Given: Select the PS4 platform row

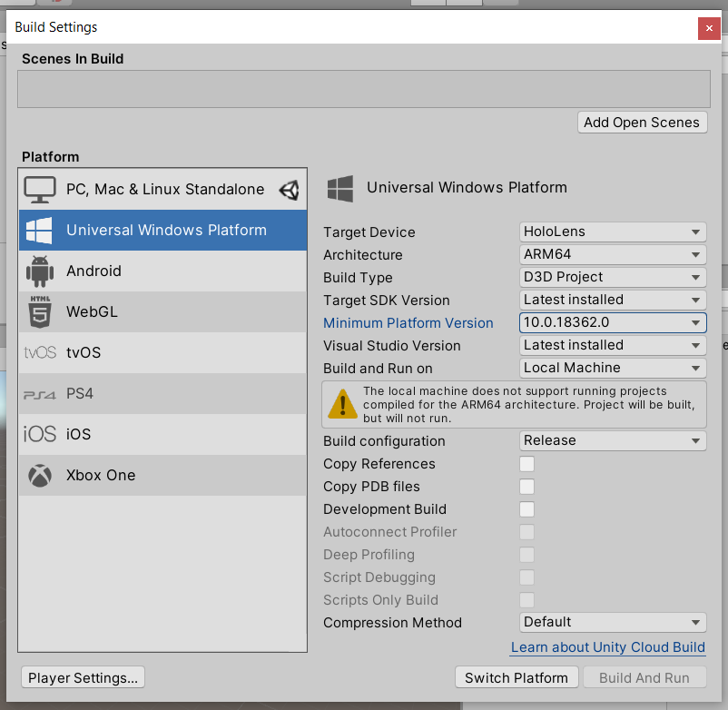Looking at the screenshot, I should 162,394.
